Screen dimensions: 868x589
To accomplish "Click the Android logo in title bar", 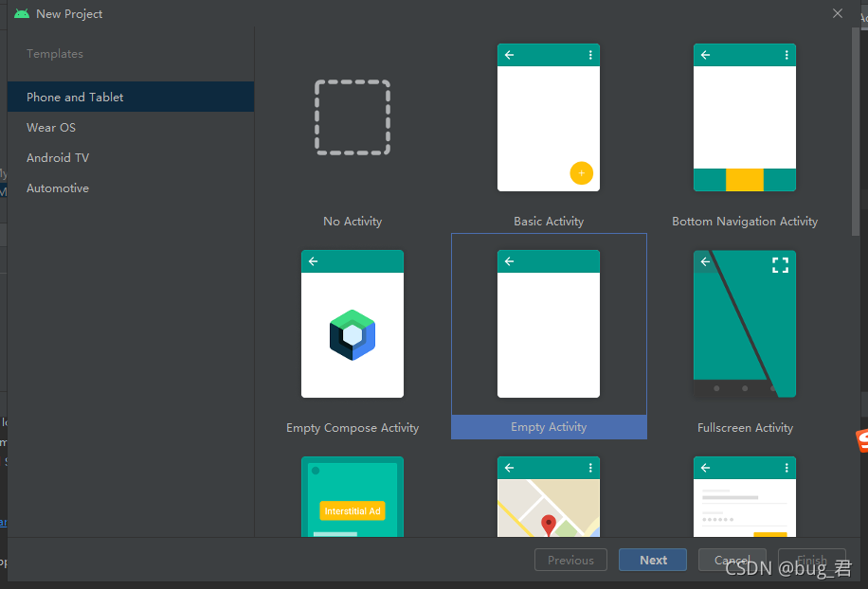I will 22,13.
